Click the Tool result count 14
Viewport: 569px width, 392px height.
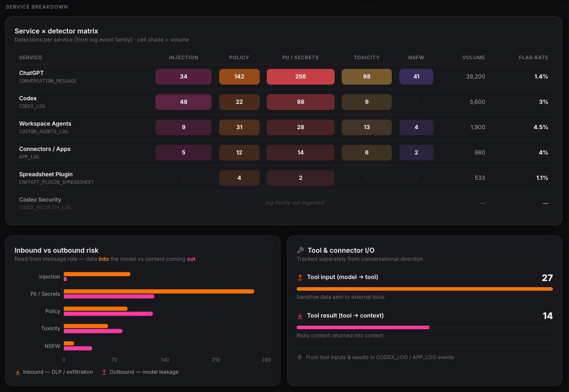(x=548, y=316)
